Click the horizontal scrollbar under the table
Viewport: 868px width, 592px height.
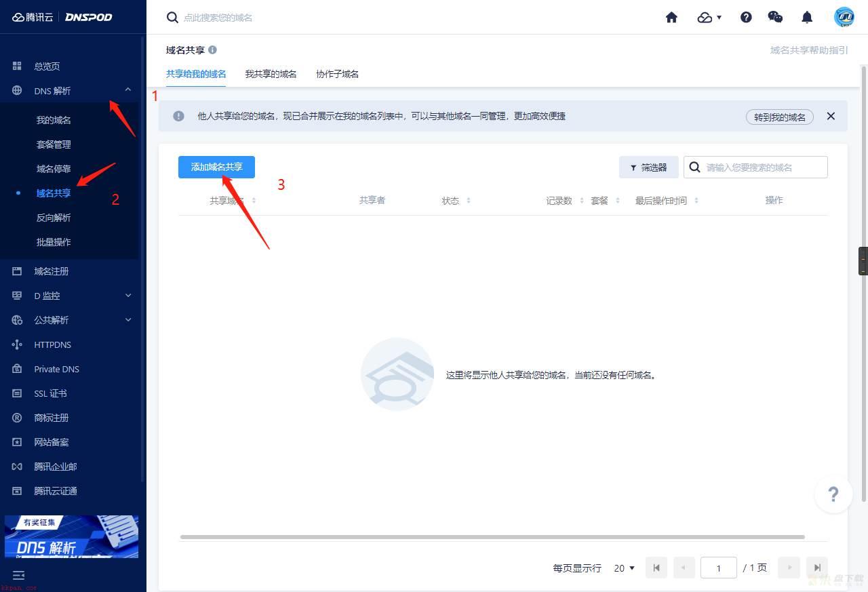[492, 536]
